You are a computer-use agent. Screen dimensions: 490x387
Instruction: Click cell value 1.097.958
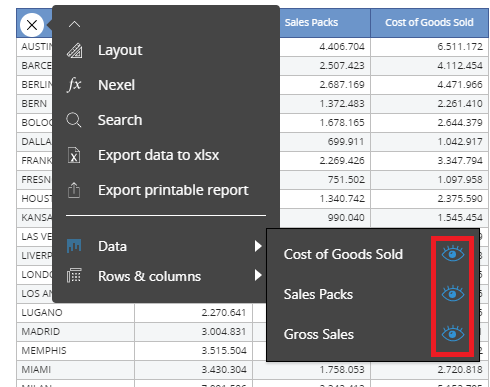[x=460, y=180]
